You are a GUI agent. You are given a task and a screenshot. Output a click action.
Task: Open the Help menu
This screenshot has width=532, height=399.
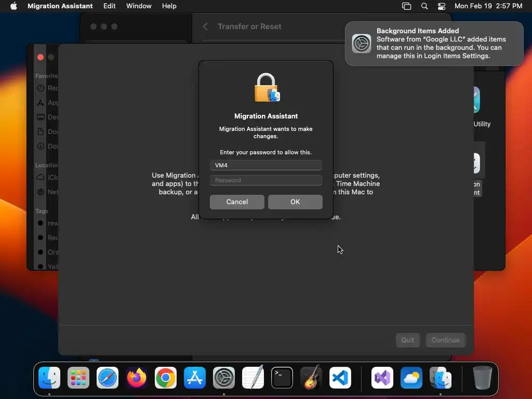tap(169, 6)
